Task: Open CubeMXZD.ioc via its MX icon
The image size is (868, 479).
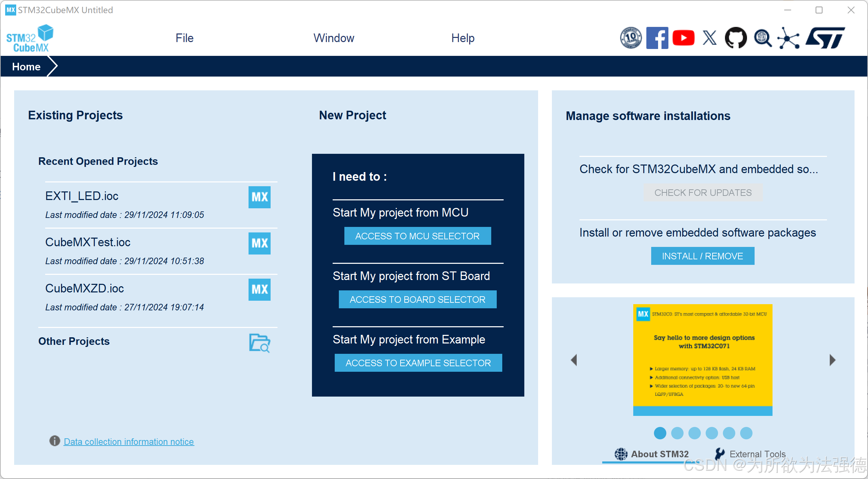Action: click(259, 289)
